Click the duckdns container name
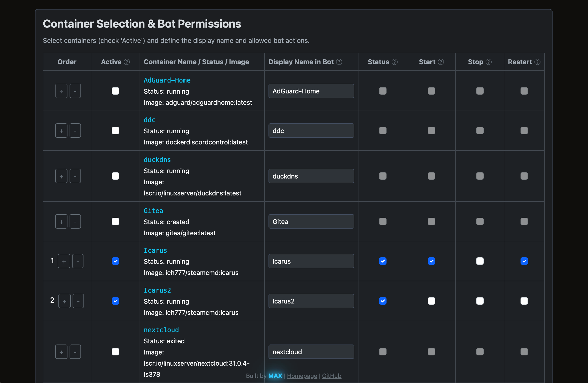Image resolution: width=588 pixels, height=383 pixels. pos(157,160)
